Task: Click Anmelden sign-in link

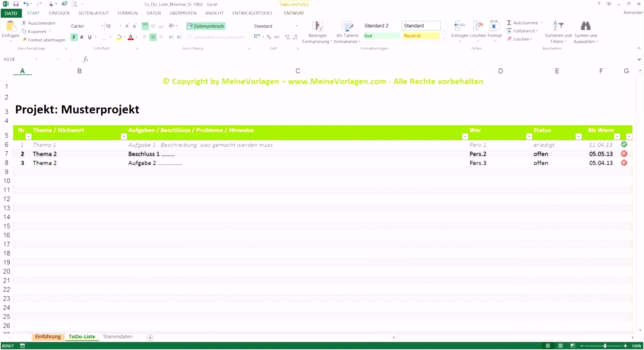Action: tap(633, 13)
